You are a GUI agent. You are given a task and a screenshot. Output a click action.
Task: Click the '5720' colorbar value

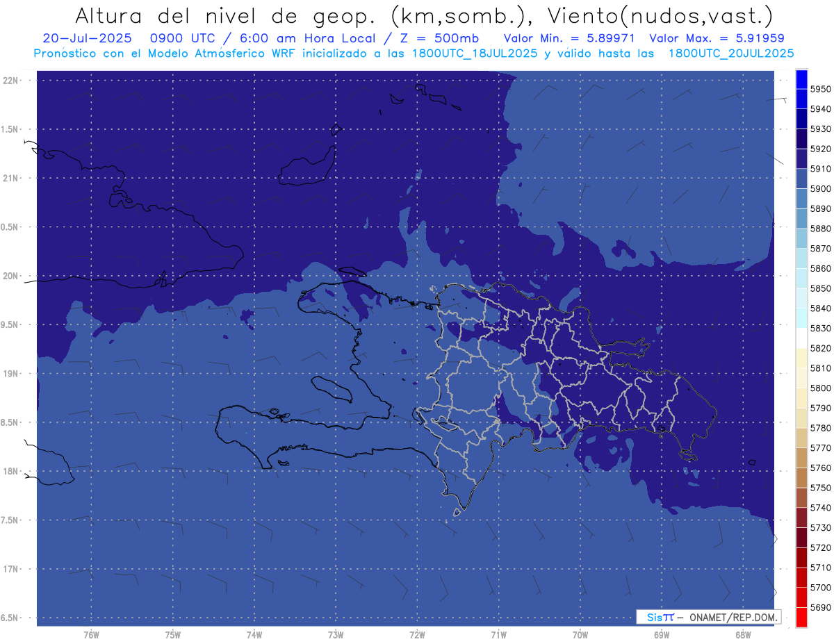821,547
